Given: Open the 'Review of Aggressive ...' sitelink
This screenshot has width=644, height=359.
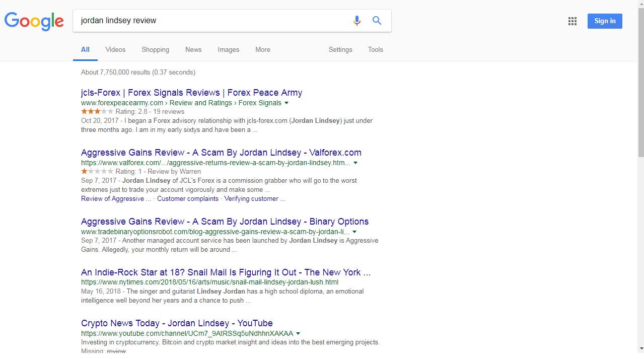Looking at the screenshot, I should click(x=116, y=199).
